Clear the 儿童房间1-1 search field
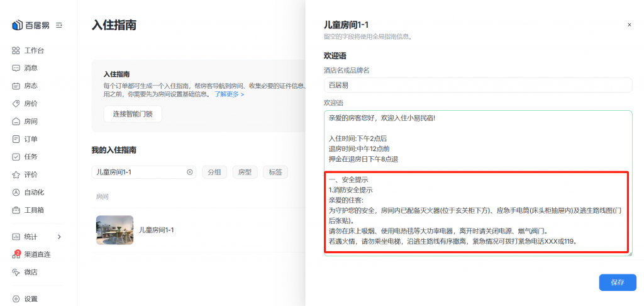 click(189, 172)
